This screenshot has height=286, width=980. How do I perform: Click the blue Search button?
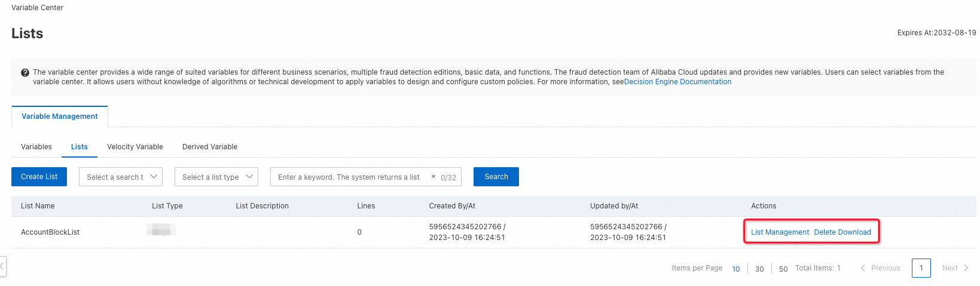click(x=496, y=177)
